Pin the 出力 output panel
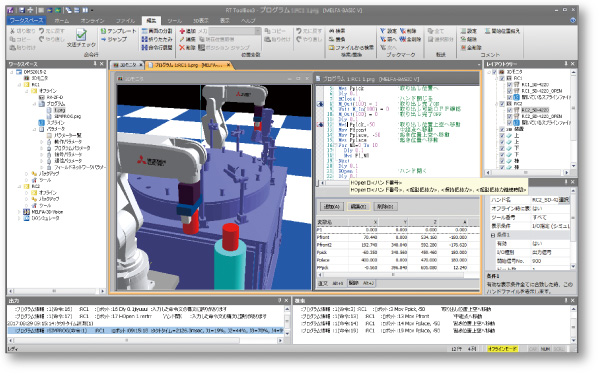This screenshot has width=600, height=380. click(279, 301)
